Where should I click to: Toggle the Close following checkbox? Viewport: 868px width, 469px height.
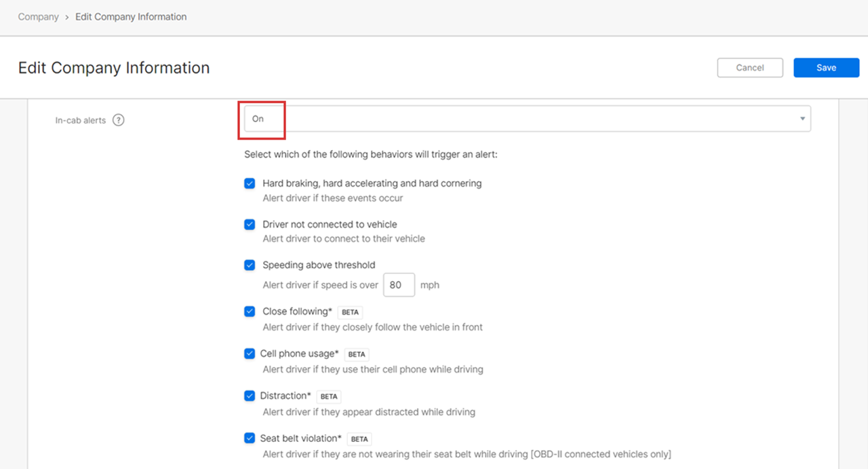250,312
